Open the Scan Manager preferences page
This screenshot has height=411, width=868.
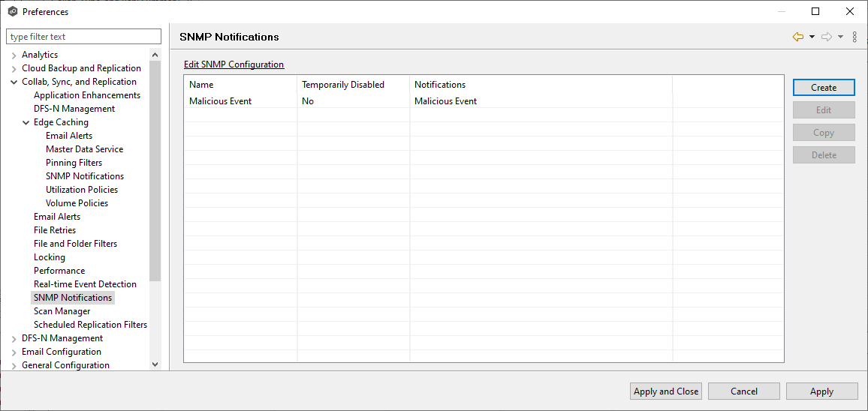pyautogui.click(x=62, y=311)
